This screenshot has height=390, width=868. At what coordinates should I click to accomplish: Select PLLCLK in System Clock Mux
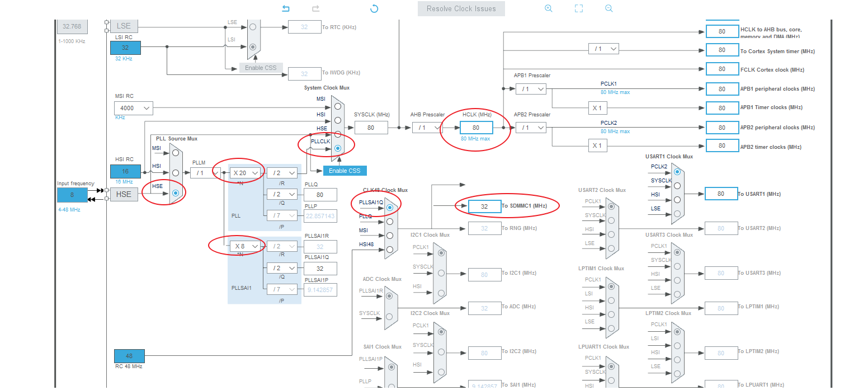coord(338,148)
